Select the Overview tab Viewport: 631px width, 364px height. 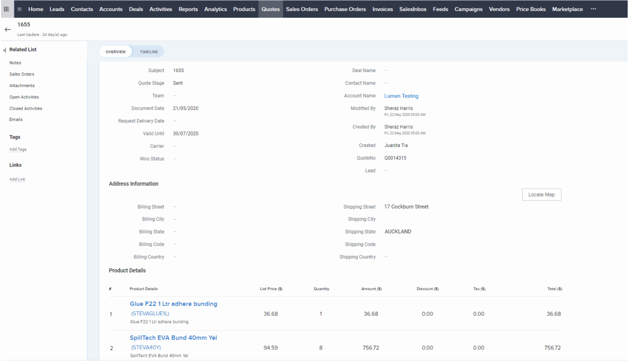(x=116, y=52)
